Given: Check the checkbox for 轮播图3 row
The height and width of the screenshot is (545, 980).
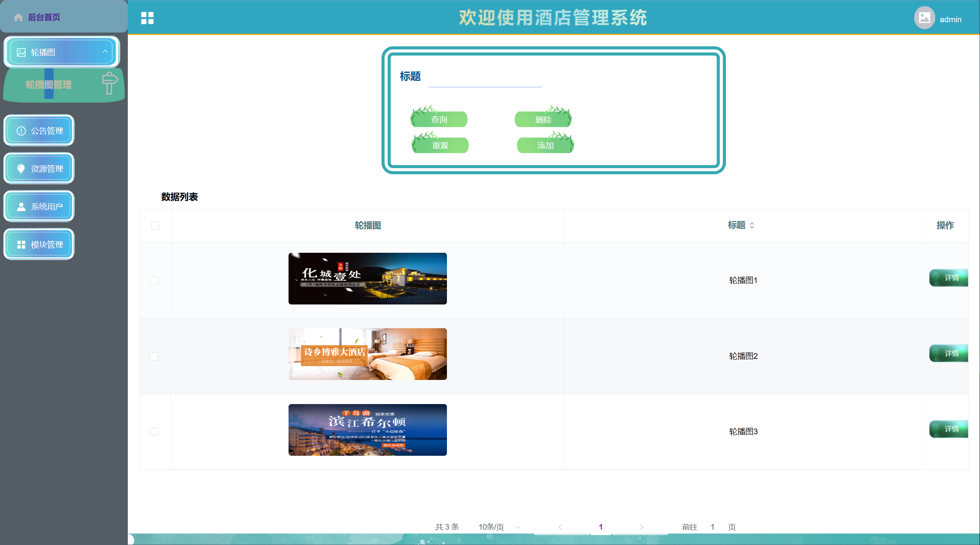Looking at the screenshot, I should [x=154, y=432].
